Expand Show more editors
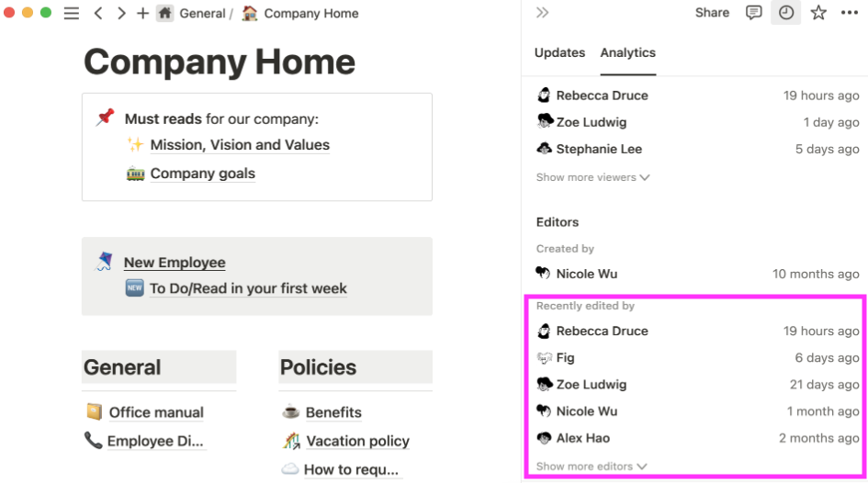Screen dimensions: 868x483 pos(592,466)
